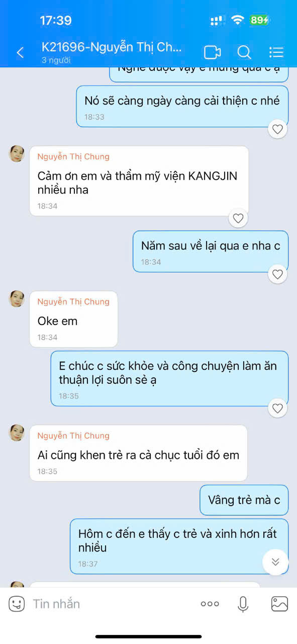This screenshot has height=644, width=297.
Task: View the "3 người" member count
Action: [56, 60]
